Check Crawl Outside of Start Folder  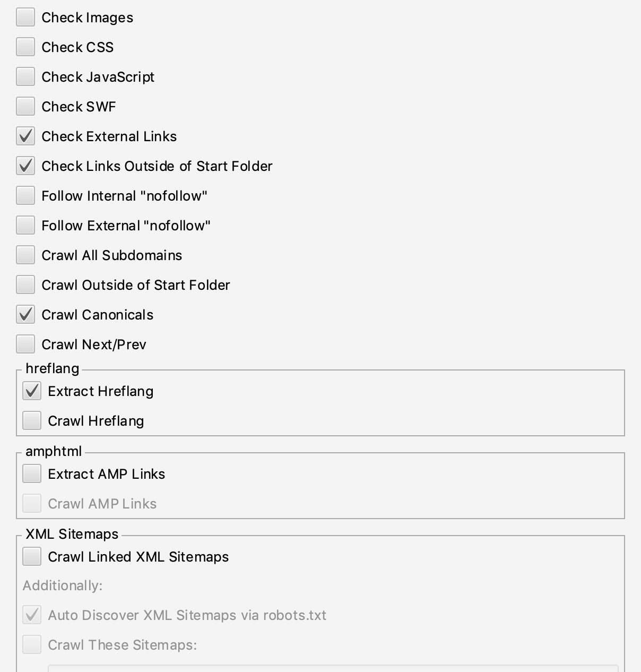pos(25,285)
